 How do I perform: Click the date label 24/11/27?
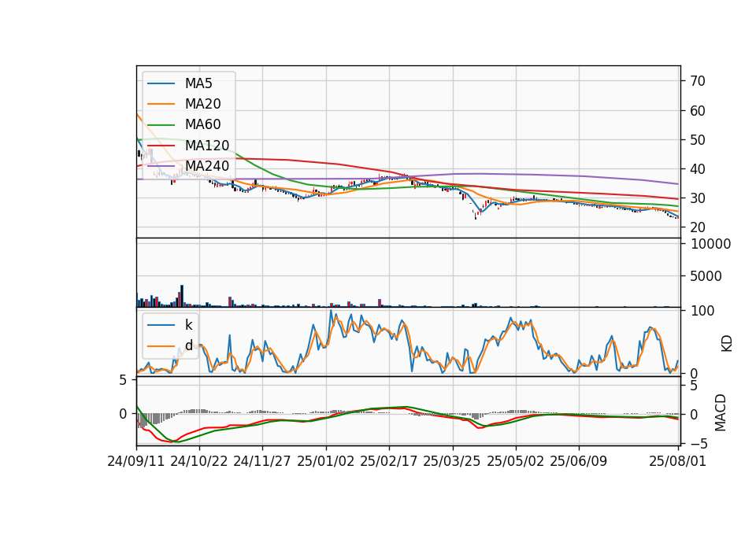point(262,462)
